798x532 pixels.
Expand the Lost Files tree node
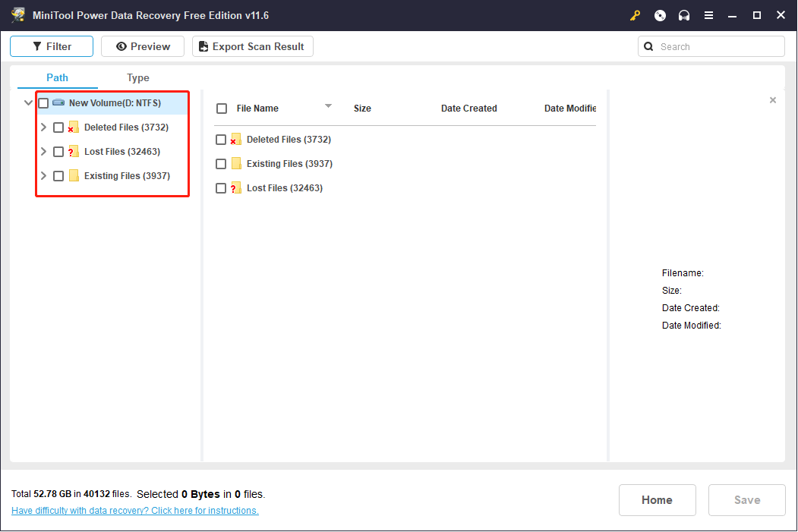coord(43,152)
